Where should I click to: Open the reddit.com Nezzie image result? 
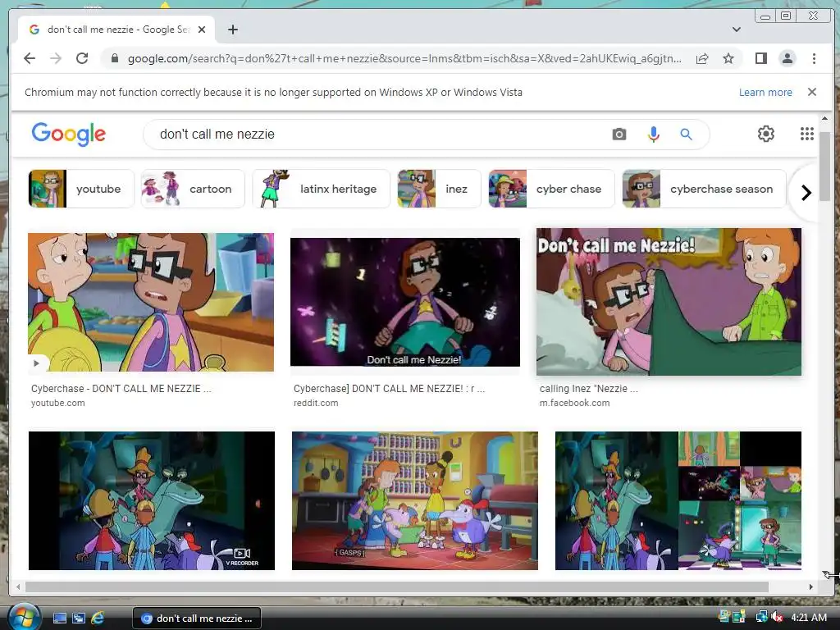click(405, 302)
